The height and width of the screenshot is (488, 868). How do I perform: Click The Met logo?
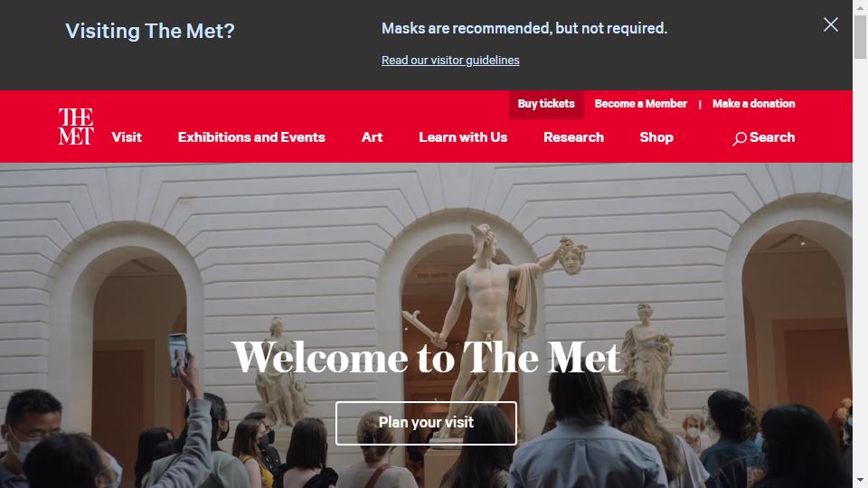click(x=76, y=127)
